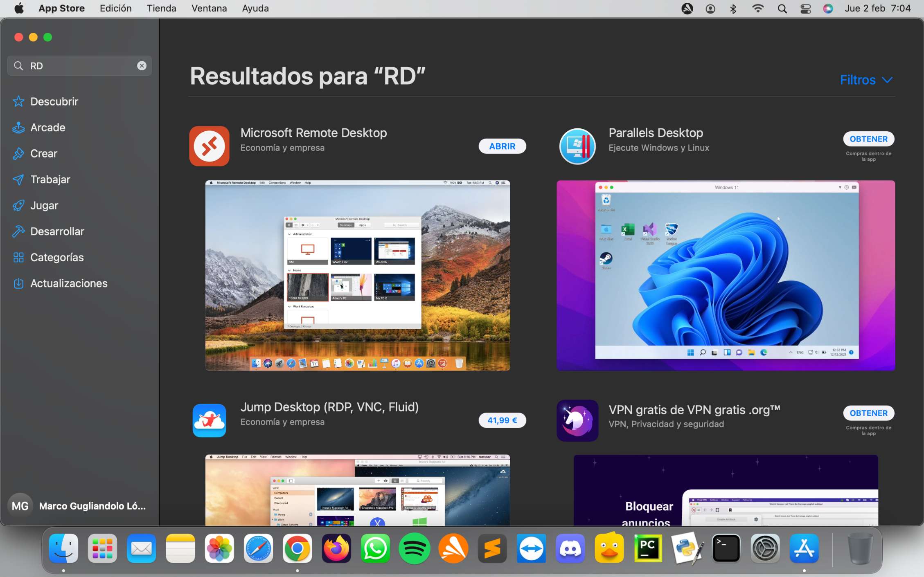924x577 pixels.
Task: Click the Microsoft Remote Desktop app icon
Action: coord(209,146)
